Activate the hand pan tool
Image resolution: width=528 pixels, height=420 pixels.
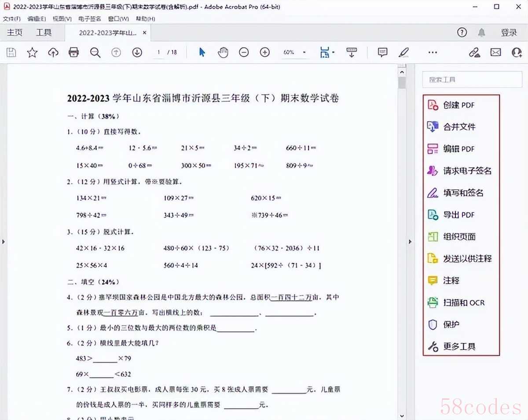[x=223, y=52]
